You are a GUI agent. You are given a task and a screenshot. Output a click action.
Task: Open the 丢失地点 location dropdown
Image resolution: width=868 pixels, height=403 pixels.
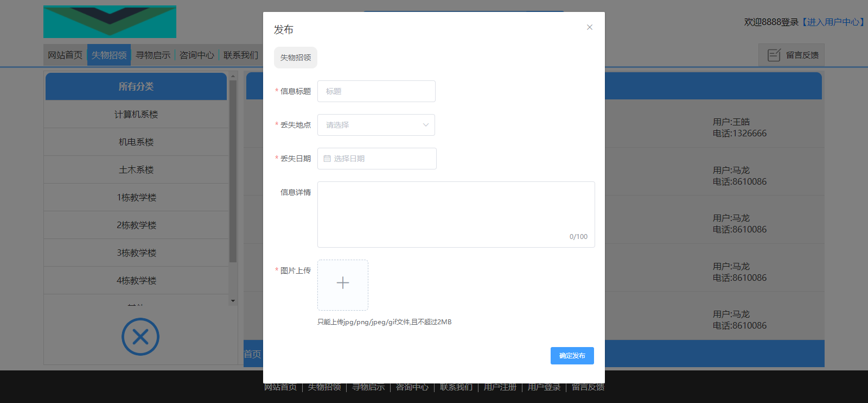376,125
